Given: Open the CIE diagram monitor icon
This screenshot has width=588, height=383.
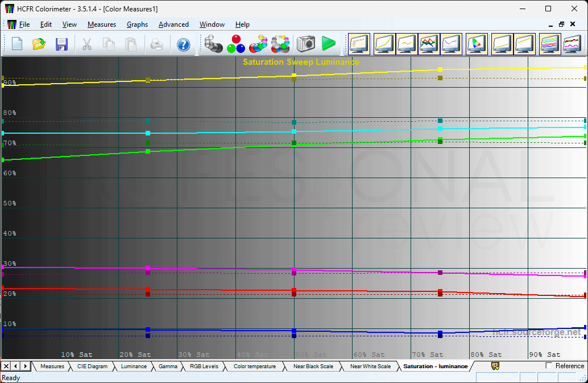Looking at the screenshot, I should 476,44.
